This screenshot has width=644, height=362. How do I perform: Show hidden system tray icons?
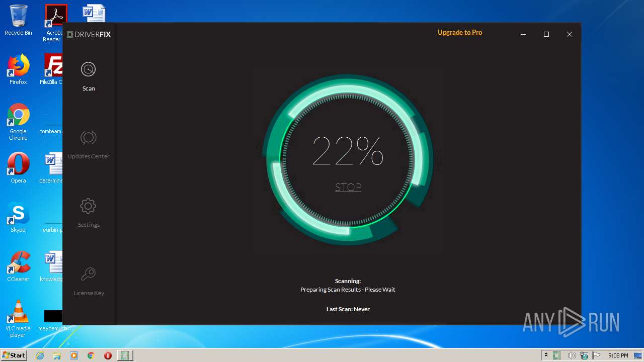click(x=546, y=355)
